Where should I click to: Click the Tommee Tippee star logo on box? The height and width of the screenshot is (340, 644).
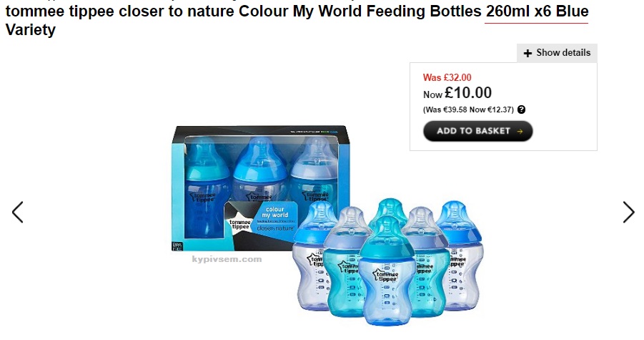(x=240, y=222)
